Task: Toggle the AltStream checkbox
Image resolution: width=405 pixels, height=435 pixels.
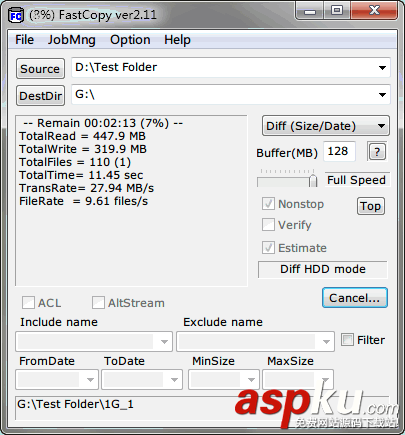Action: (98, 303)
